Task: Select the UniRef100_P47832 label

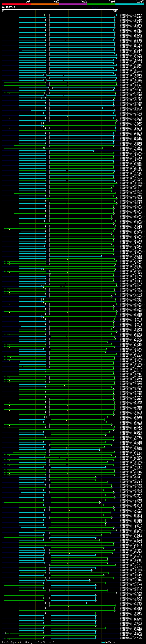Action: pos(131,173)
